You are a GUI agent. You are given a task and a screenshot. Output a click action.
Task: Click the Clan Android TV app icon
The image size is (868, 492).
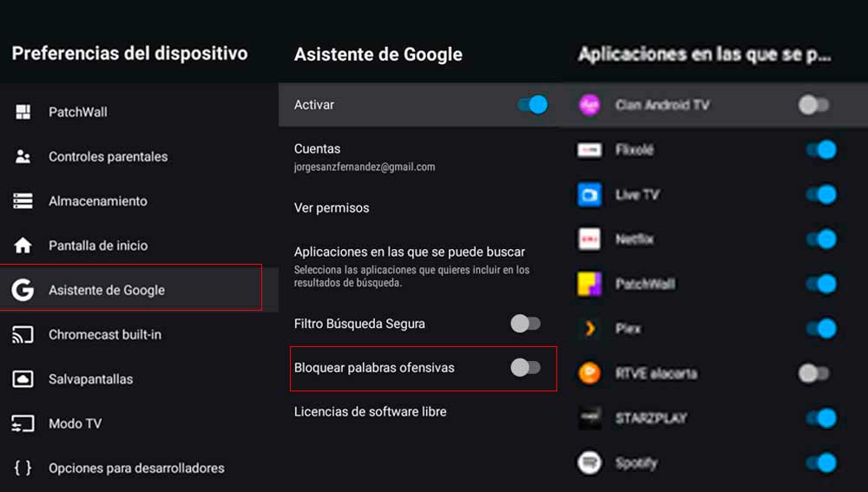tap(589, 105)
